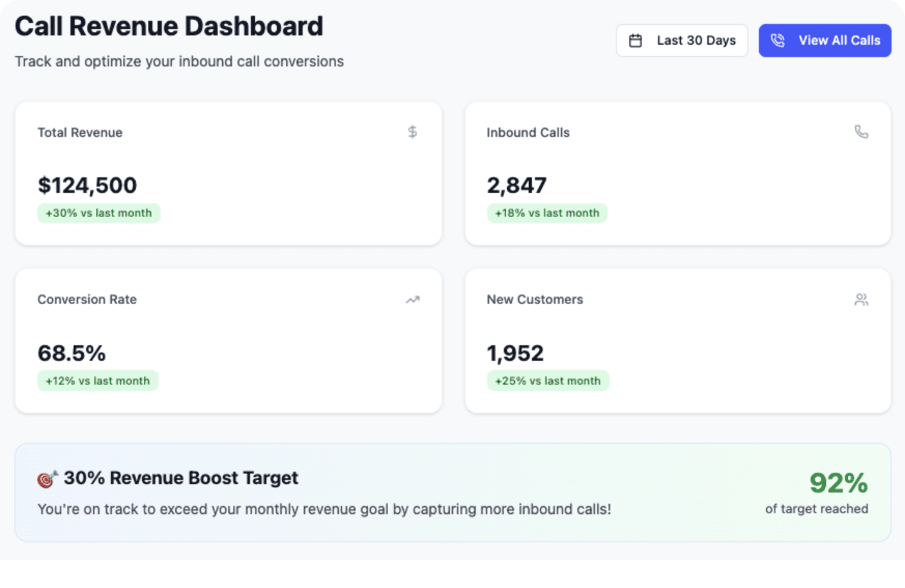Click the green growth badge under Total Revenue
The image size is (905, 588).
[98, 213]
